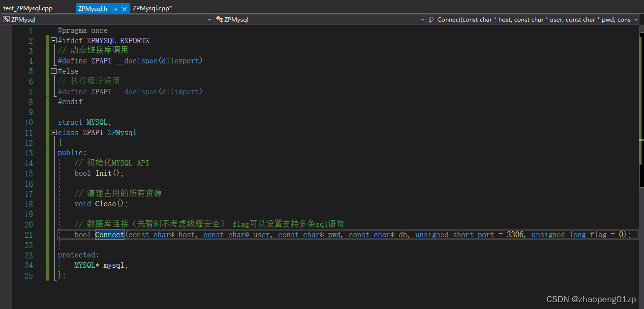
Task: Click the 数据库连接 comment on line 20
Action: 209,224
